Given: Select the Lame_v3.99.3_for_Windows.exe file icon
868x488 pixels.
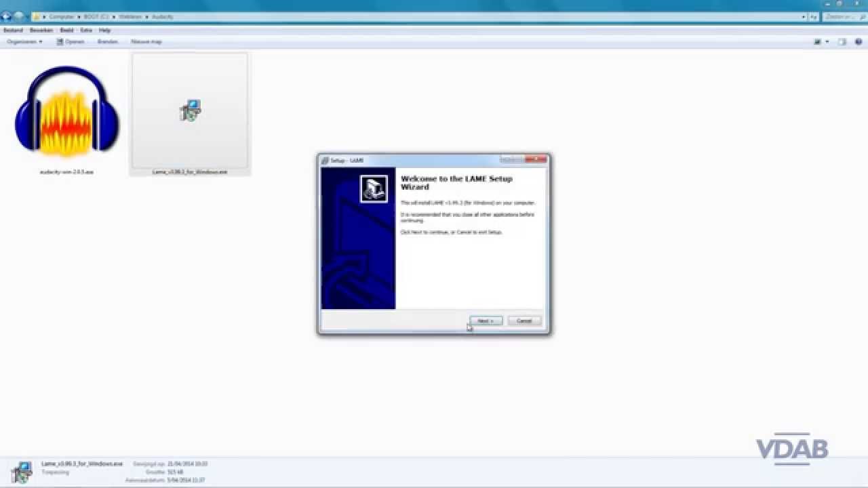Looking at the screenshot, I should [x=190, y=110].
